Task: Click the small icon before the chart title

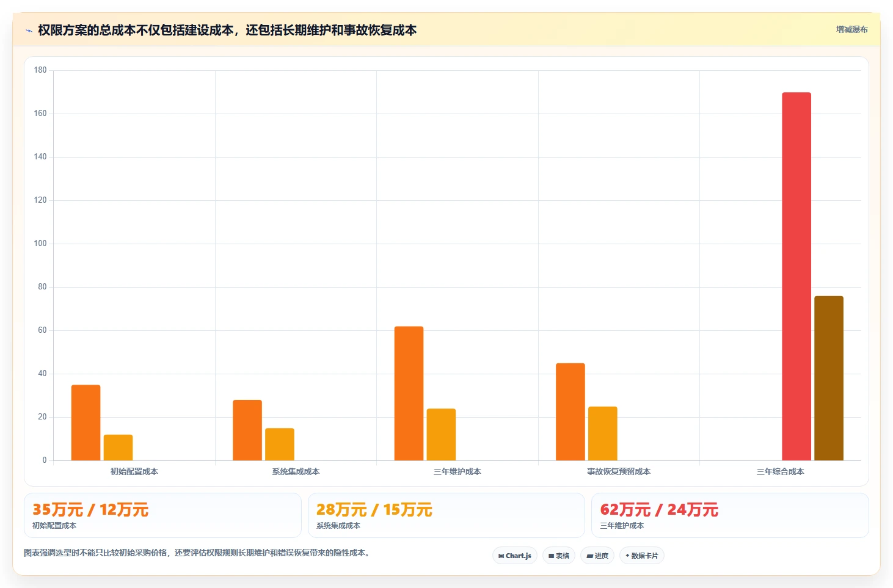Action: tap(29, 31)
